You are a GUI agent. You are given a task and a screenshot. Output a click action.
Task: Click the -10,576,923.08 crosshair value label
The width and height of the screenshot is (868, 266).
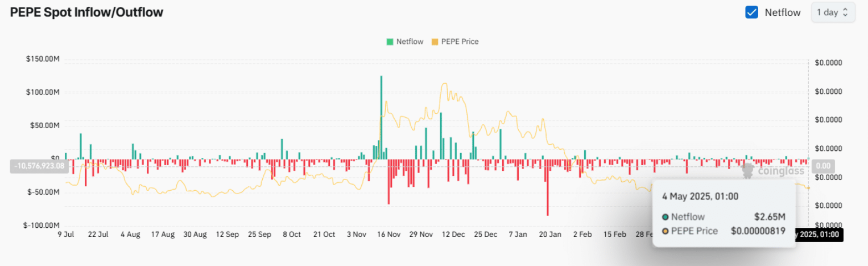click(x=40, y=166)
